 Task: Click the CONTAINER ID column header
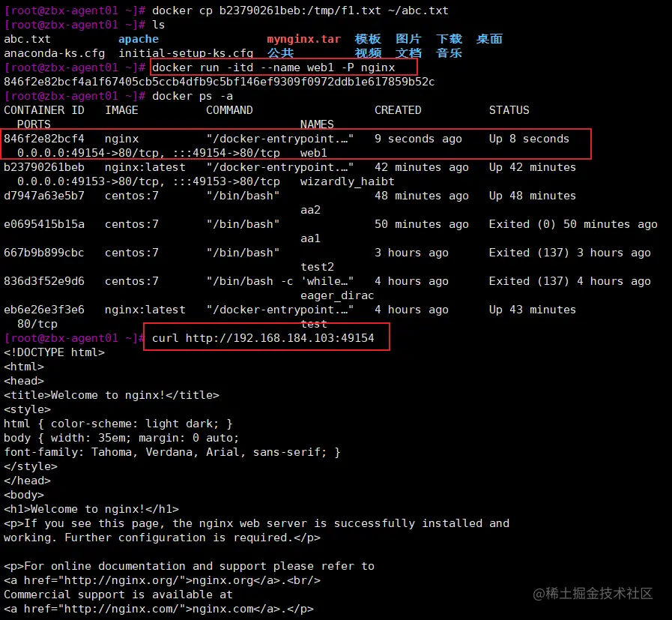pyautogui.click(x=43, y=110)
